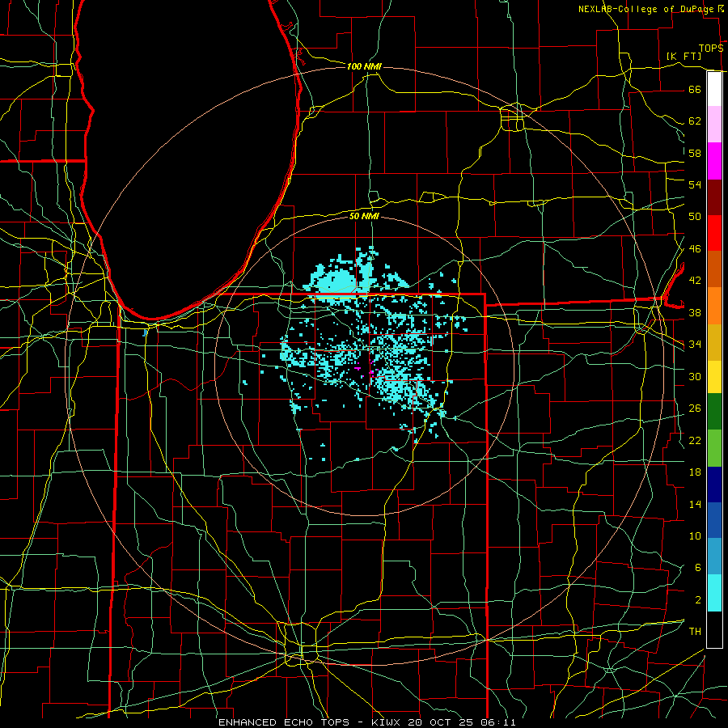Image resolution: width=728 pixels, height=728 pixels.
Task: Click the '06:11' timestamp in the caption
Action: click(x=497, y=722)
